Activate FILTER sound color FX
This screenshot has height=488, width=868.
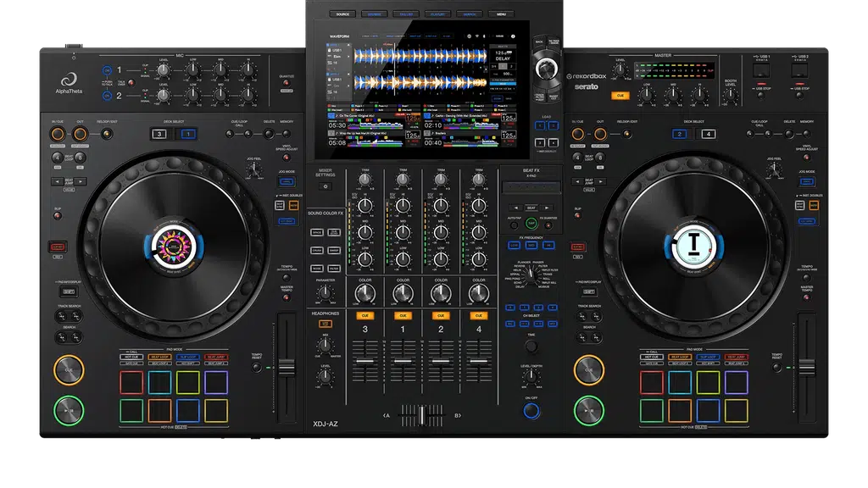(x=334, y=269)
